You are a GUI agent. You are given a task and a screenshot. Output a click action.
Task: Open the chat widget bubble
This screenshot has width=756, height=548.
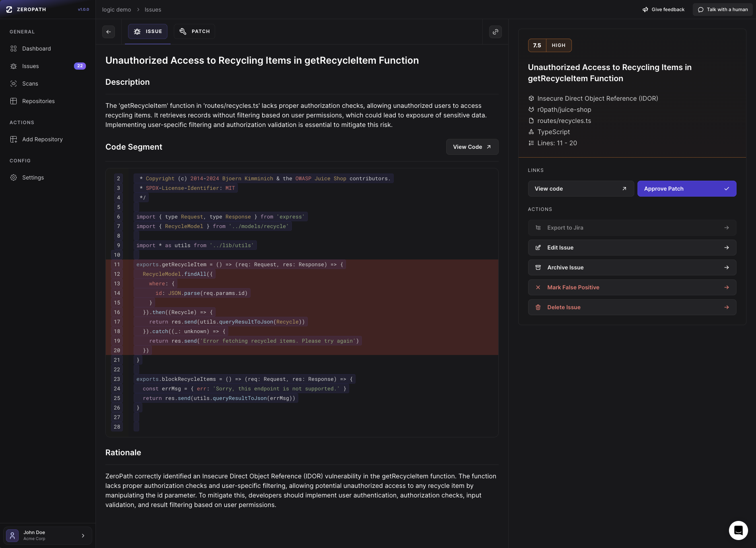point(739,530)
